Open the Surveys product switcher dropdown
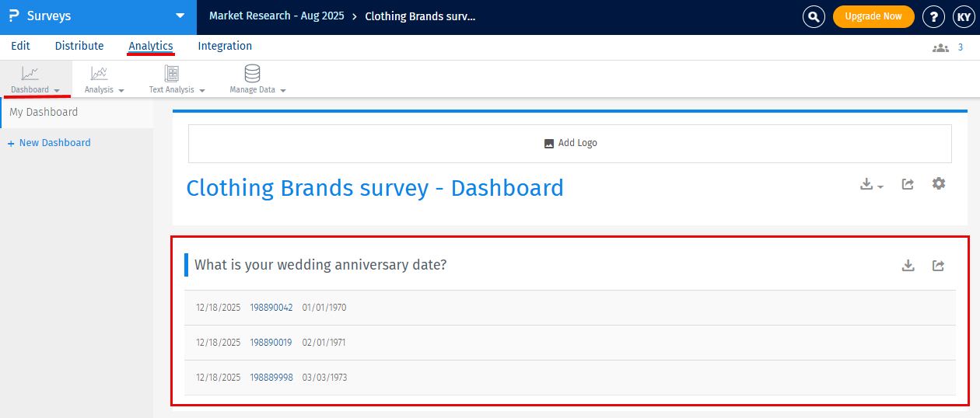Image resolution: width=980 pixels, height=418 pixels. [180, 16]
